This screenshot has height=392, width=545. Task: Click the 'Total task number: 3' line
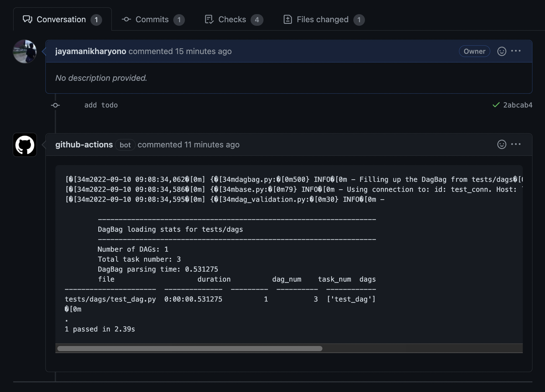(x=139, y=259)
